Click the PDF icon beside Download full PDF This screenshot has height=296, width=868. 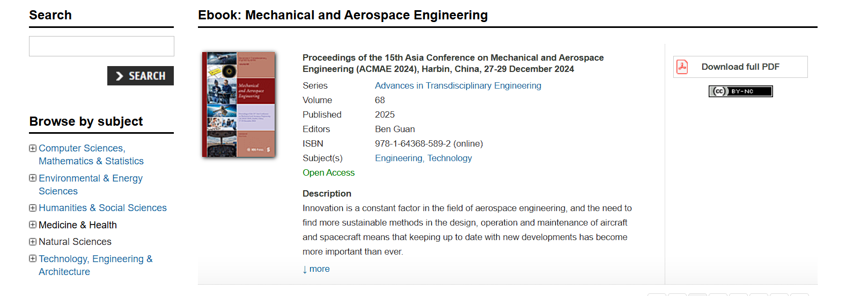coord(682,67)
